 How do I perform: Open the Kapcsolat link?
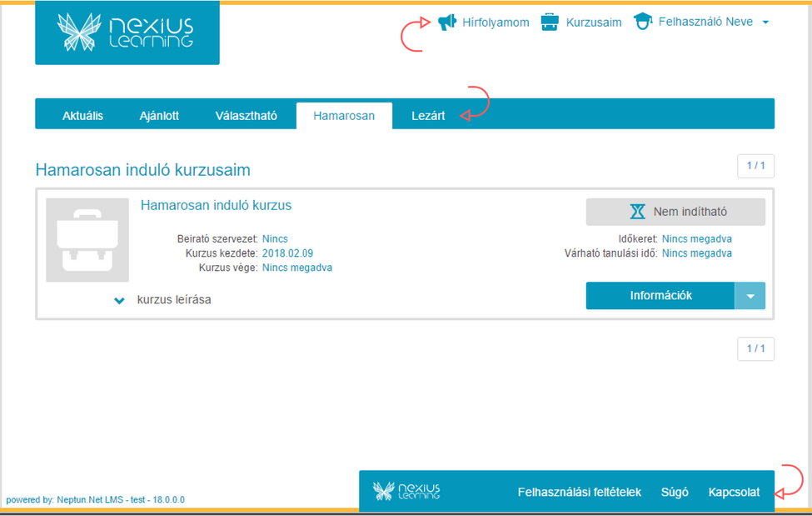coord(734,492)
